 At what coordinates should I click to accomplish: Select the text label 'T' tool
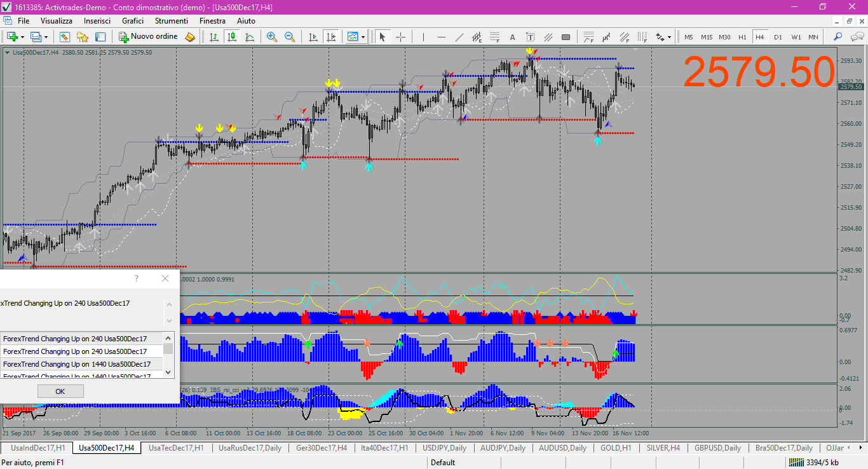[531, 37]
